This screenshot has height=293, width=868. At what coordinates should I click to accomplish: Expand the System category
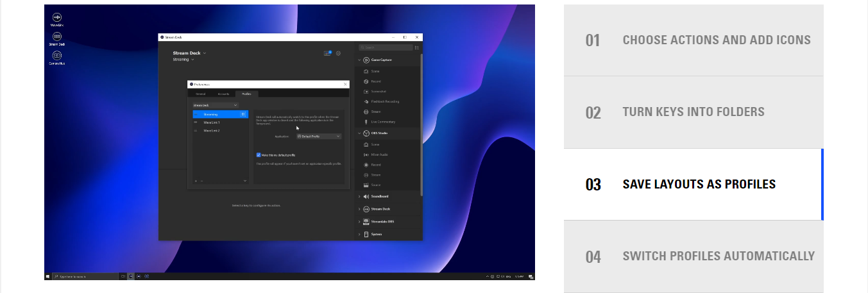(x=359, y=234)
